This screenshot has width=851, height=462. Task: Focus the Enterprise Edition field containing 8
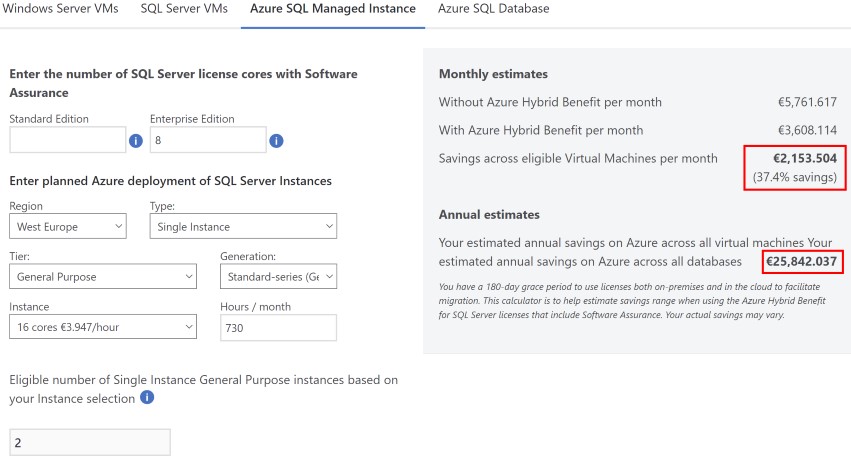[x=207, y=141]
